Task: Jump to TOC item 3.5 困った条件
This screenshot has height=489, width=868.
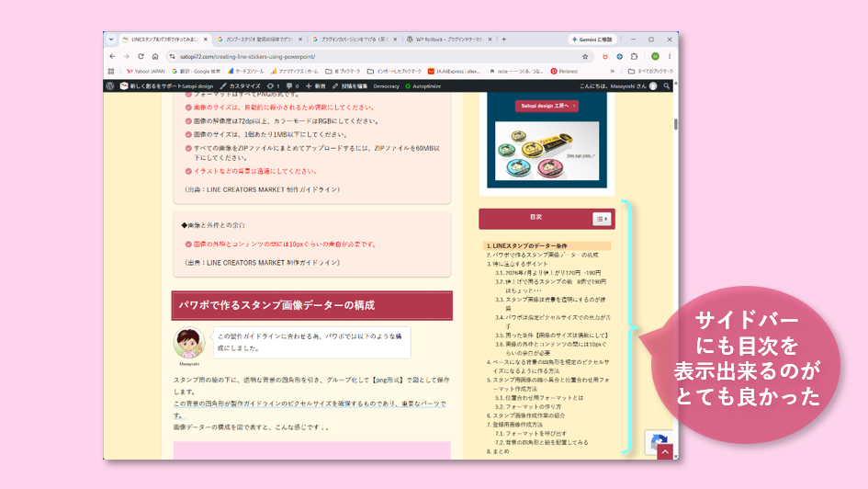Action: pos(551,335)
